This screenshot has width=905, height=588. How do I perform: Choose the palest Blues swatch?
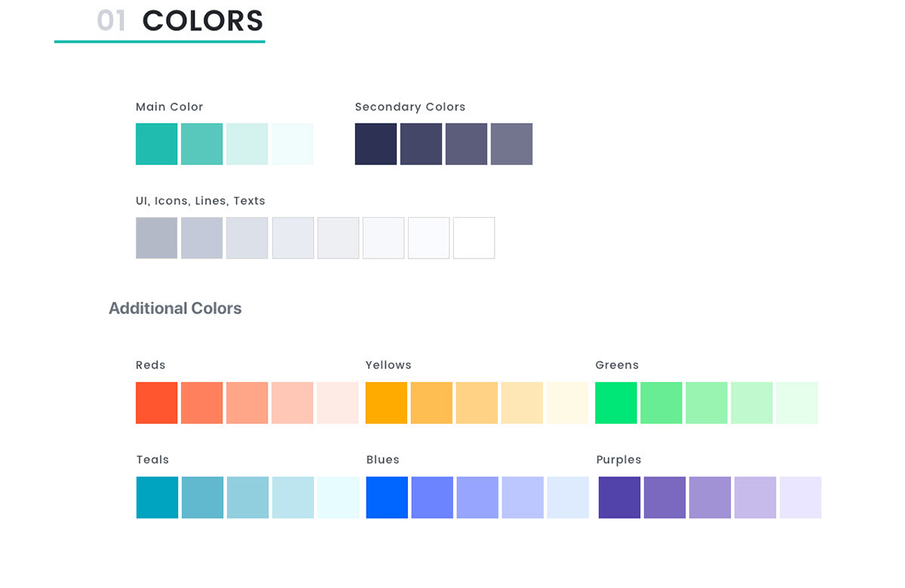[568, 498]
